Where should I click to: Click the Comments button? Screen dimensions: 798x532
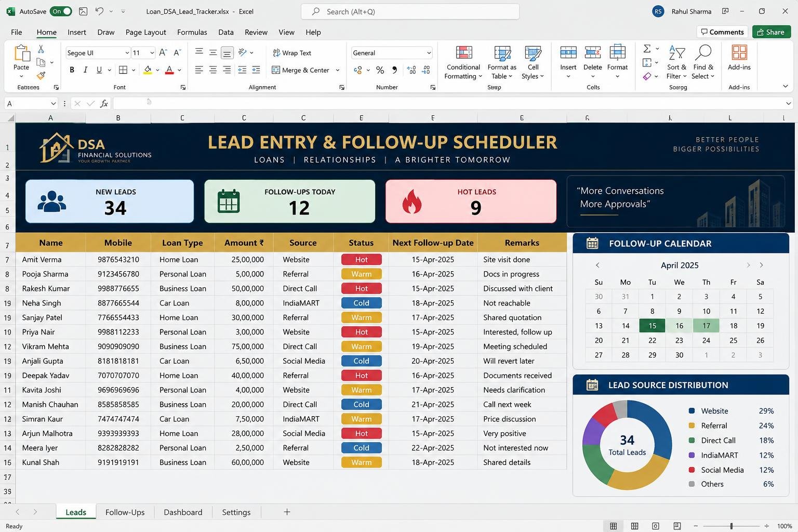point(722,32)
